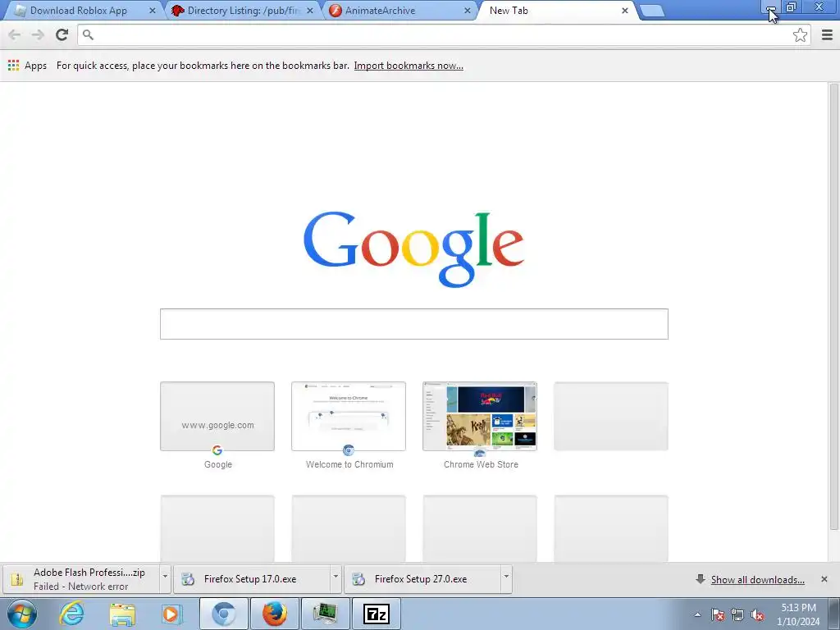The image size is (840, 630).
Task: Click Failed - Network error status text
Action: click(81, 587)
